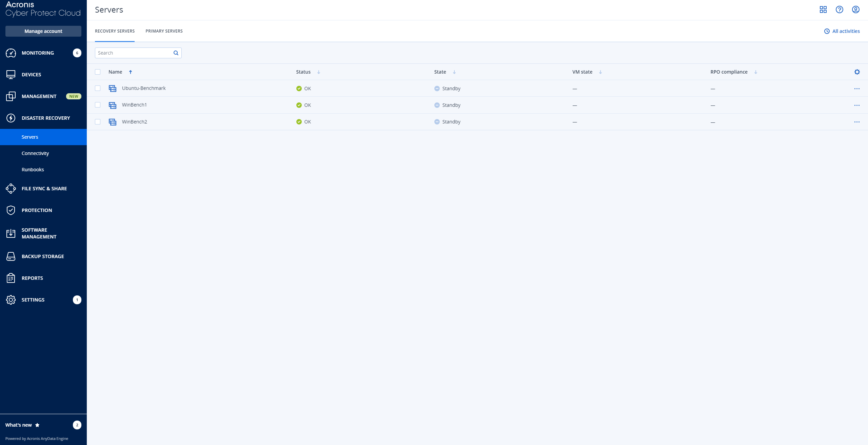Click the Software Management download icon
This screenshot has width=868, height=445.
(x=11, y=233)
